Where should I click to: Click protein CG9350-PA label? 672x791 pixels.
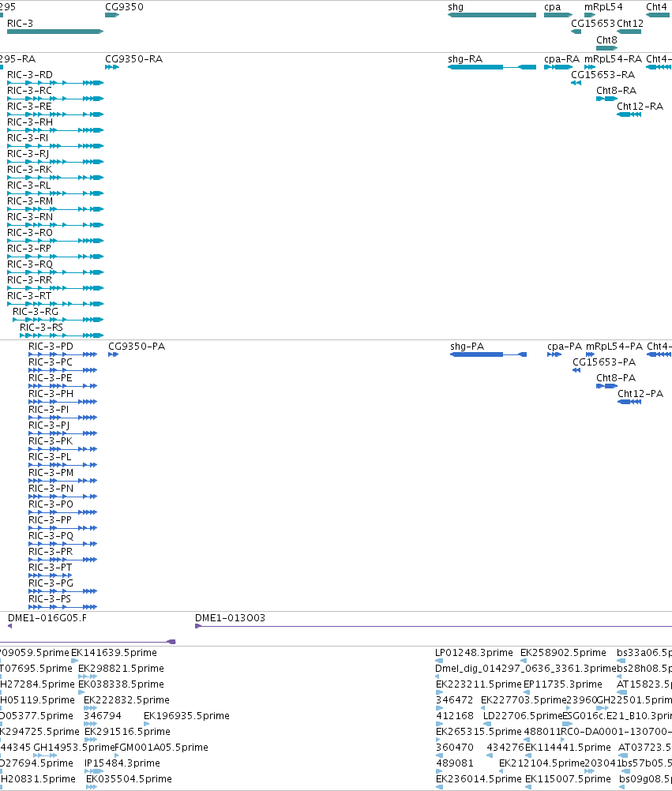pyautogui.click(x=137, y=347)
